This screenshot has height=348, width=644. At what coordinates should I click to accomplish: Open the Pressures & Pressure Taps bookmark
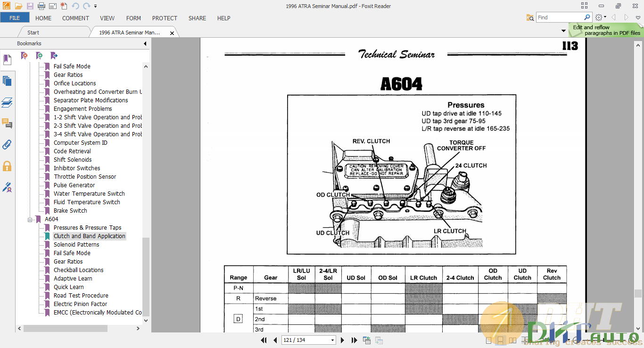pyautogui.click(x=87, y=228)
